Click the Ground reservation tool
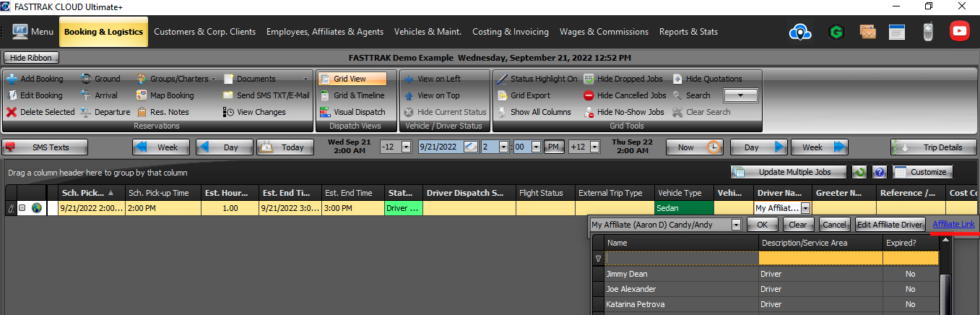This screenshot has height=315, width=980. tap(100, 79)
